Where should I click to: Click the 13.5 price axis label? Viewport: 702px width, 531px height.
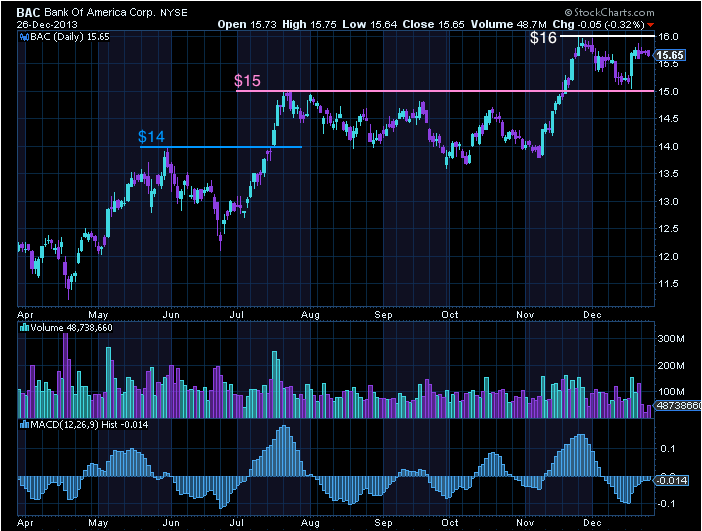coord(668,174)
